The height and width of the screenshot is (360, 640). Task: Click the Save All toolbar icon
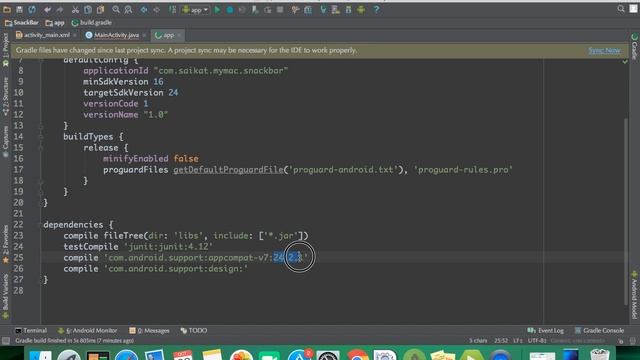tap(19, 9)
